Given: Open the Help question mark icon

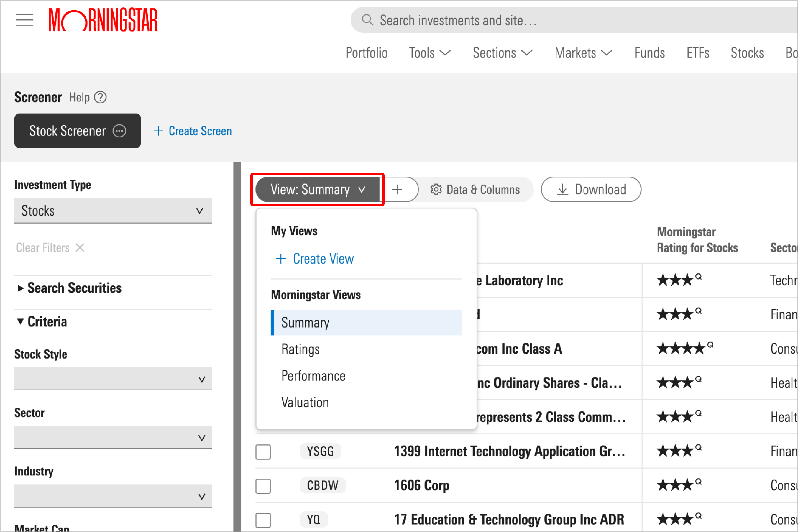Looking at the screenshot, I should click(x=100, y=97).
